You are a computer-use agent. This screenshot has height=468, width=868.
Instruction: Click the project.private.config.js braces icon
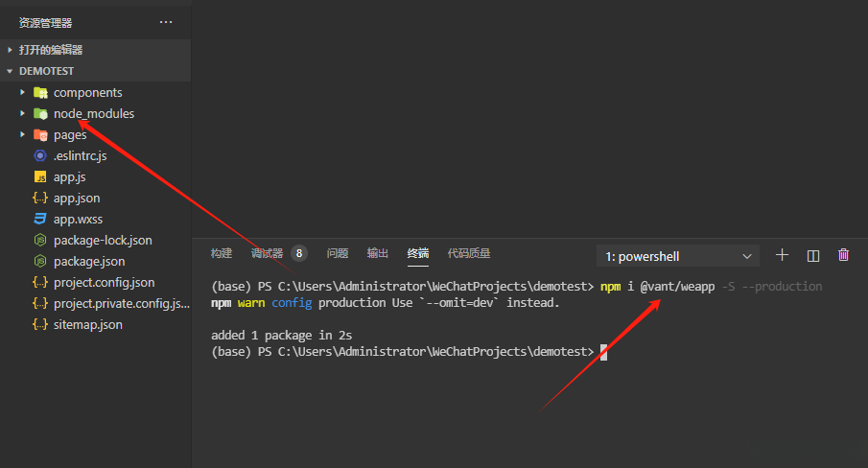(x=40, y=303)
